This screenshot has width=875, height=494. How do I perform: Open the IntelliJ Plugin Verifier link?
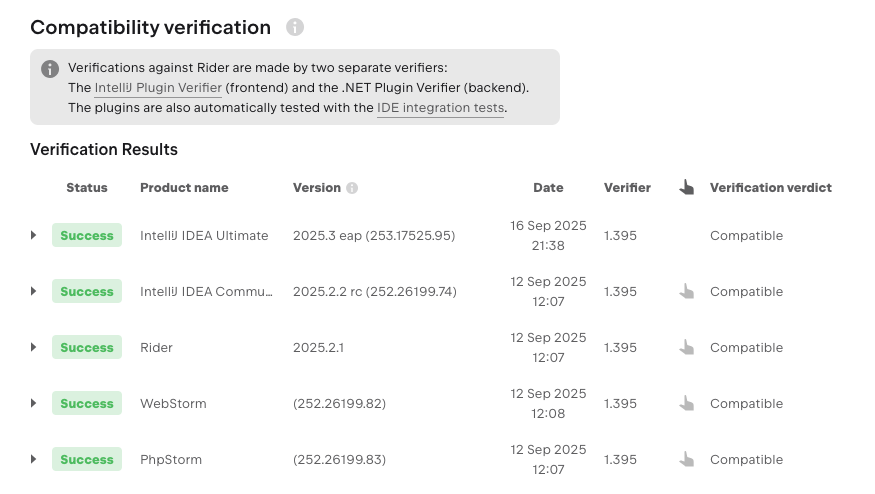coord(158,88)
